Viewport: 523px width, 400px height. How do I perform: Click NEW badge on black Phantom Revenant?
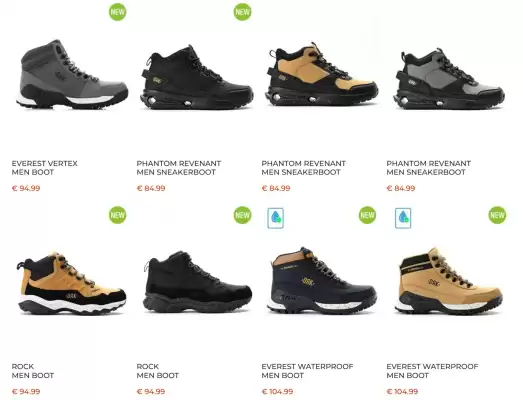(x=242, y=12)
